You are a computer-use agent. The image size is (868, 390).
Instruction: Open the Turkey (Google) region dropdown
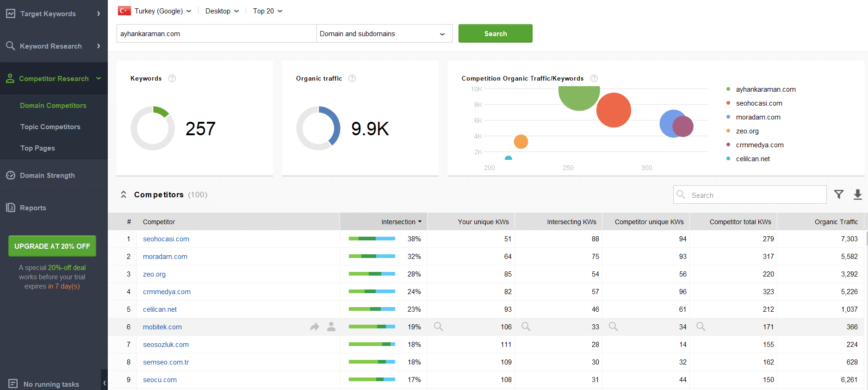[x=162, y=11]
